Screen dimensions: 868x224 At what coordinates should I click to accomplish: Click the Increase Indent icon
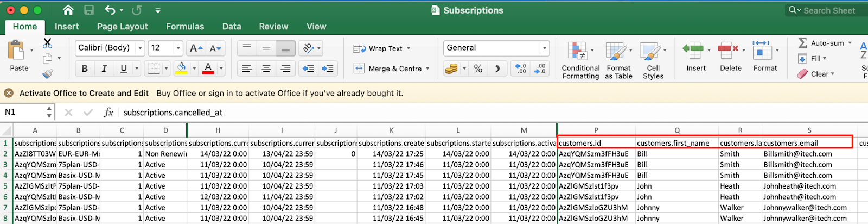pos(328,69)
